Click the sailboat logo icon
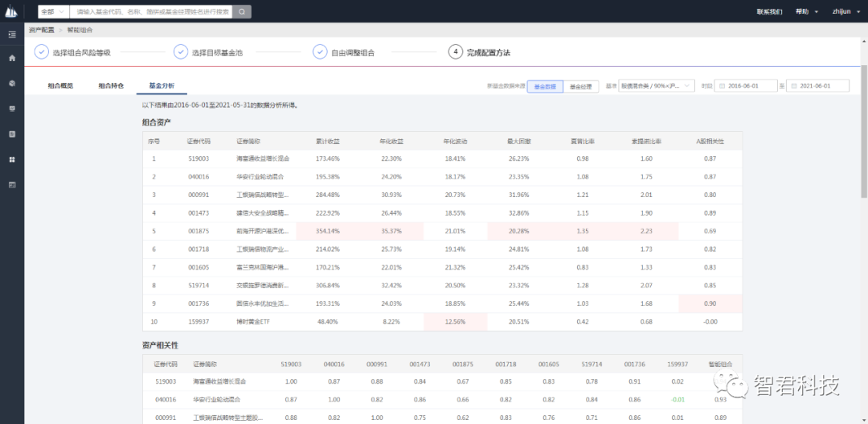This screenshot has height=424, width=868. coord(11,11)
